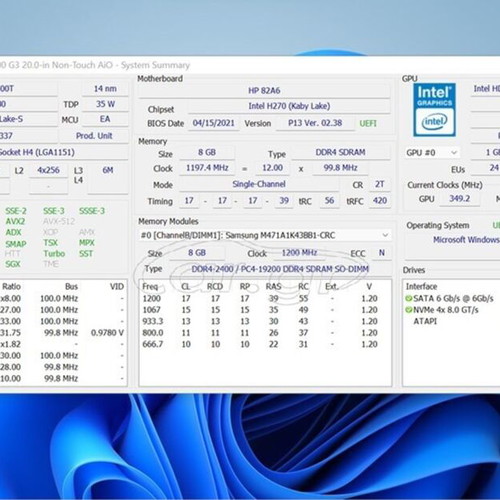The height and width of the screenshot is (500, 500).
Task: Click the ECC value N
Action: click(x=382, y=253)
